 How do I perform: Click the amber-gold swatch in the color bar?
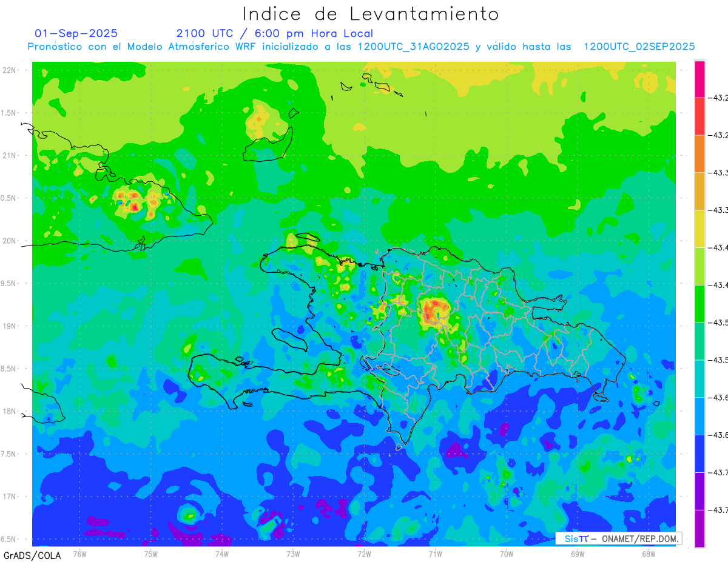pos(699,192)
